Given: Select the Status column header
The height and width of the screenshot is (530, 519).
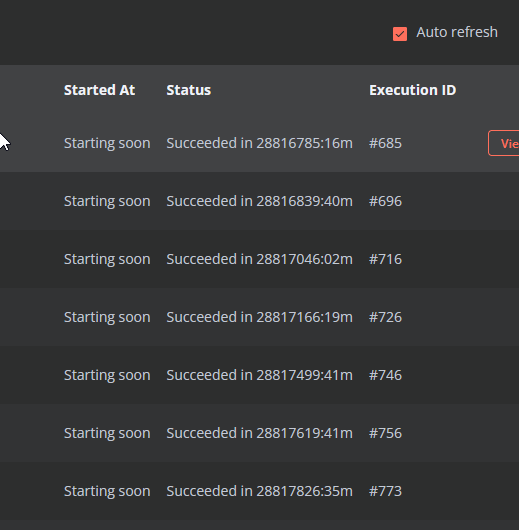Looking at the screenshot, I should click(189, 90).
